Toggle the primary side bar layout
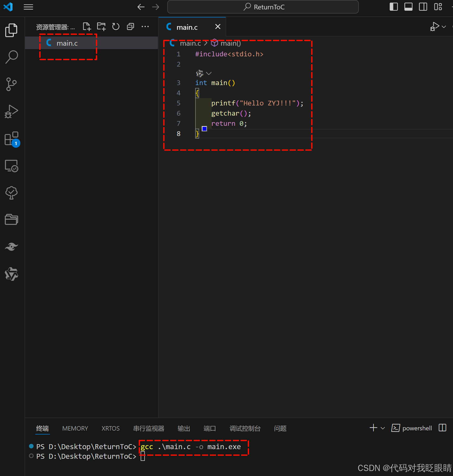This screenshot has width=453, height=476. point(394,7)
